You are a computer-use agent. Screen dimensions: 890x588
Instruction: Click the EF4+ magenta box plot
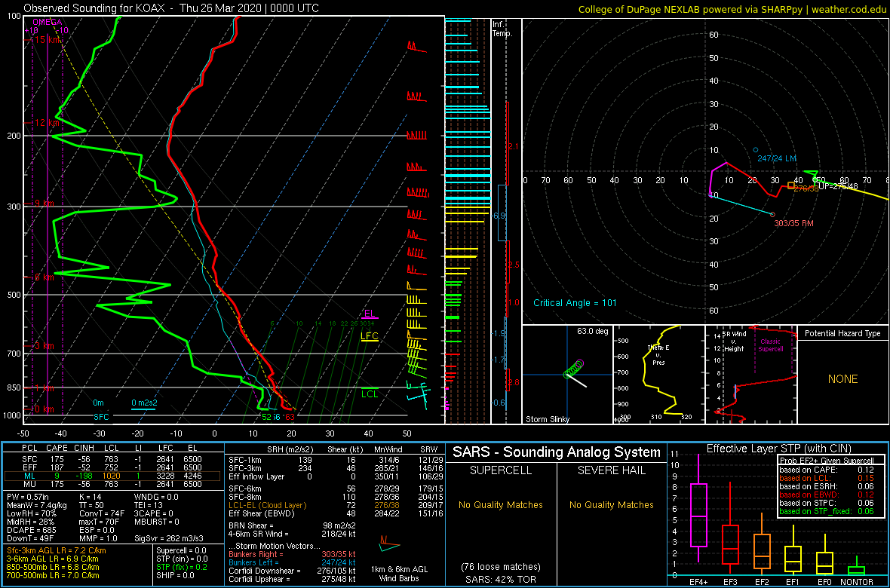tap(698, 510)
